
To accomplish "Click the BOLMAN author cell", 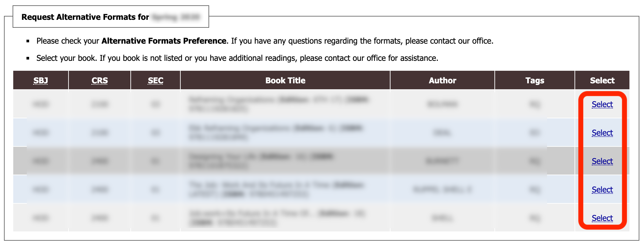I will [442, 104].
